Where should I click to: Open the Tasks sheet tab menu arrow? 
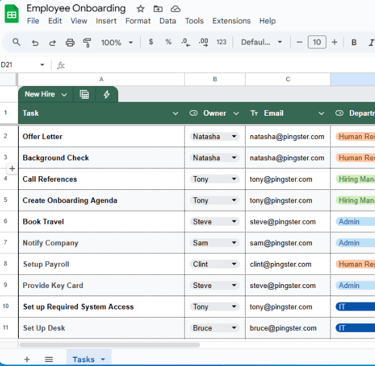[x=103, y=359]
